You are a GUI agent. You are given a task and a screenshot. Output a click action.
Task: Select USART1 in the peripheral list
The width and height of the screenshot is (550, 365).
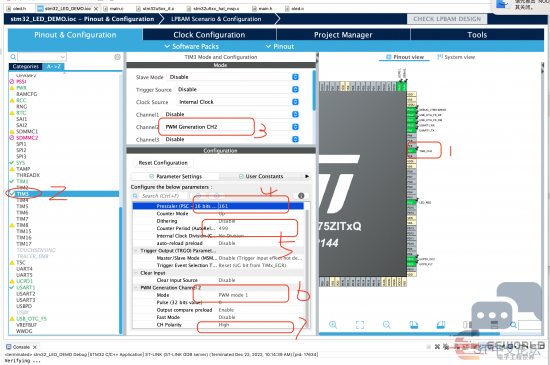pyautogui.click(x=26, y=287)
